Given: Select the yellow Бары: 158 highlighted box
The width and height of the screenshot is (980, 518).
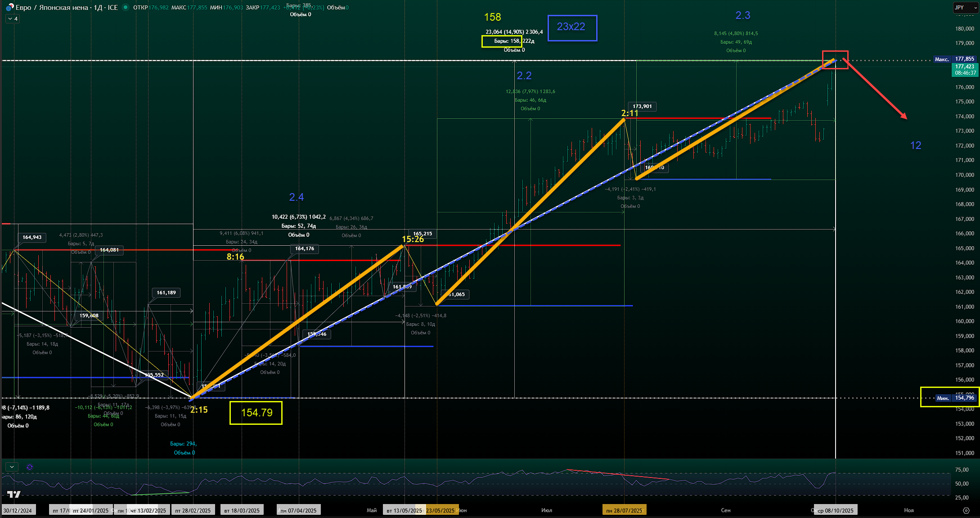Looking at the screenshot, I should 502,41.
